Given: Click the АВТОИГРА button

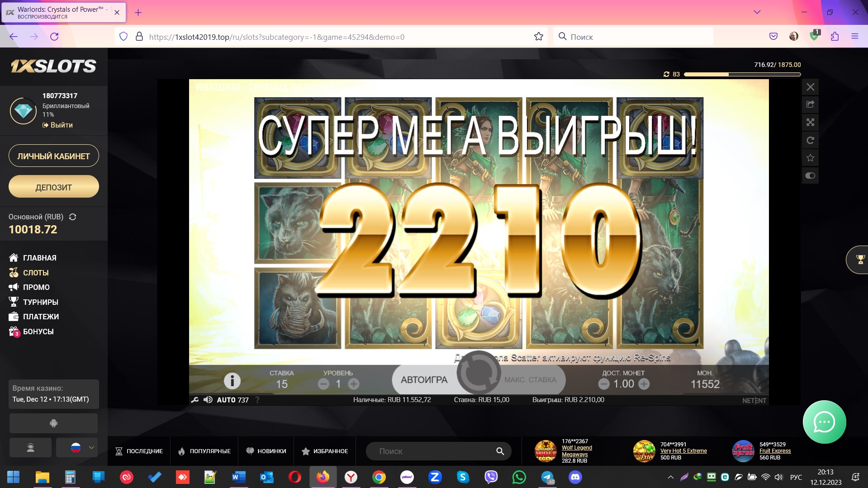Looking at the screenshot, I should click(x=424, y=380).
